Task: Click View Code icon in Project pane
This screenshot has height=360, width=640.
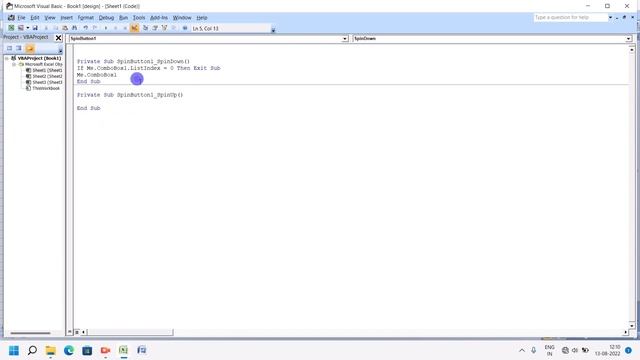Action: click(9, 48)
